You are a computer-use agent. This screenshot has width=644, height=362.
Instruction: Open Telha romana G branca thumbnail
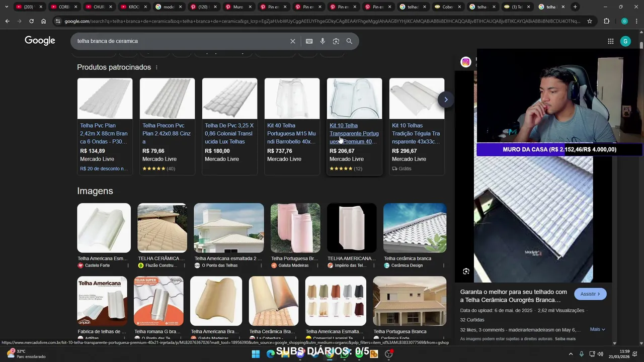(x=158, y=301)
